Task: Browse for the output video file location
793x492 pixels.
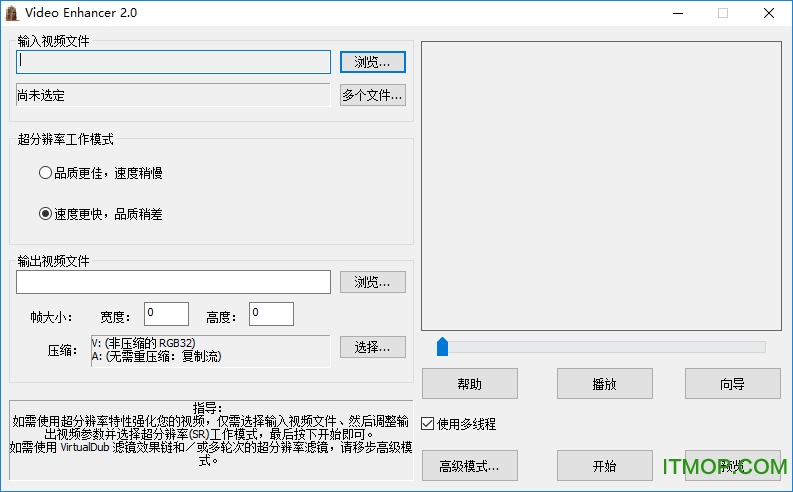Action: tap(372, 282)
